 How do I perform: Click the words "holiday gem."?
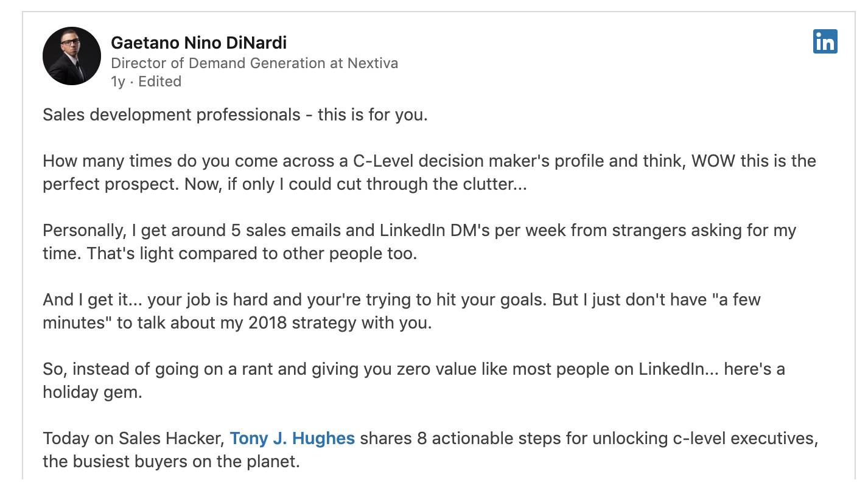coord(93,392)
